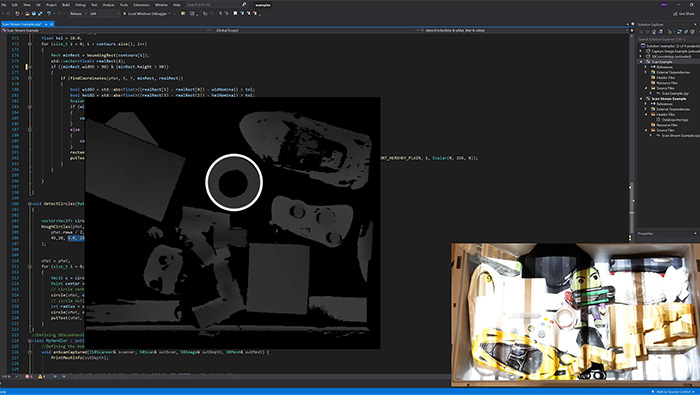
Task: Click the account badge icon in title bar
Action: (664, 4)
